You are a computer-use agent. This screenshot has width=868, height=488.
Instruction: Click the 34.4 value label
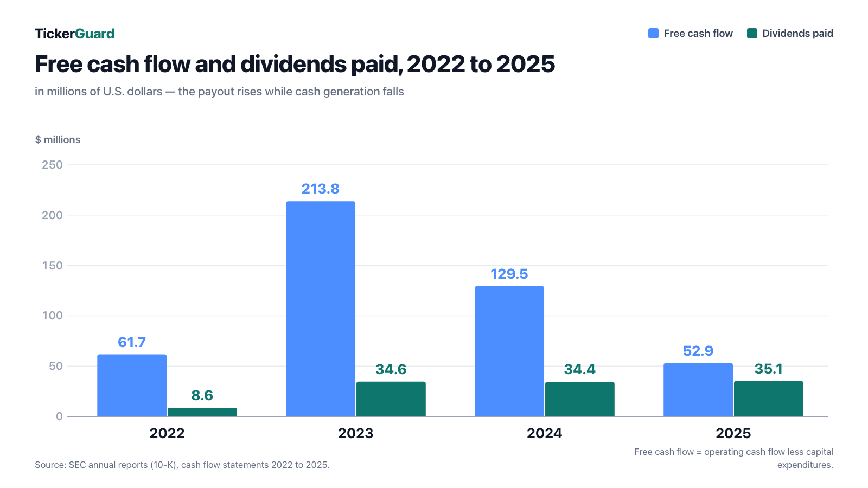pyautogui.click(x=580, y=369)
